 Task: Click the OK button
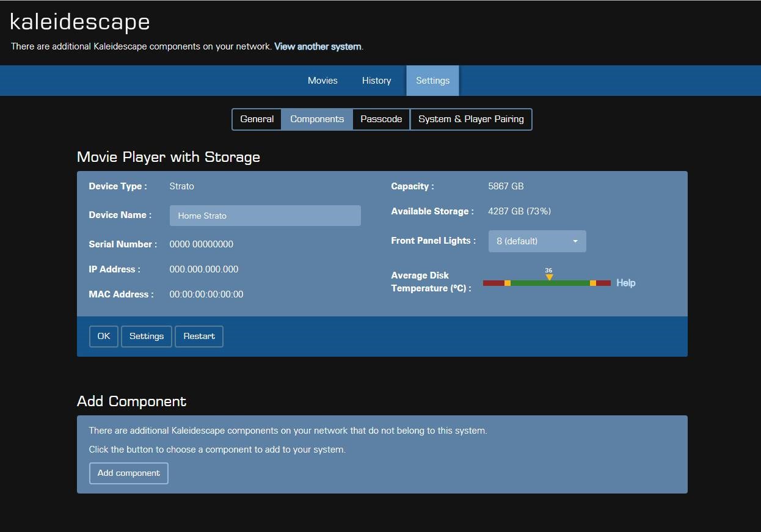coord(104,337)
